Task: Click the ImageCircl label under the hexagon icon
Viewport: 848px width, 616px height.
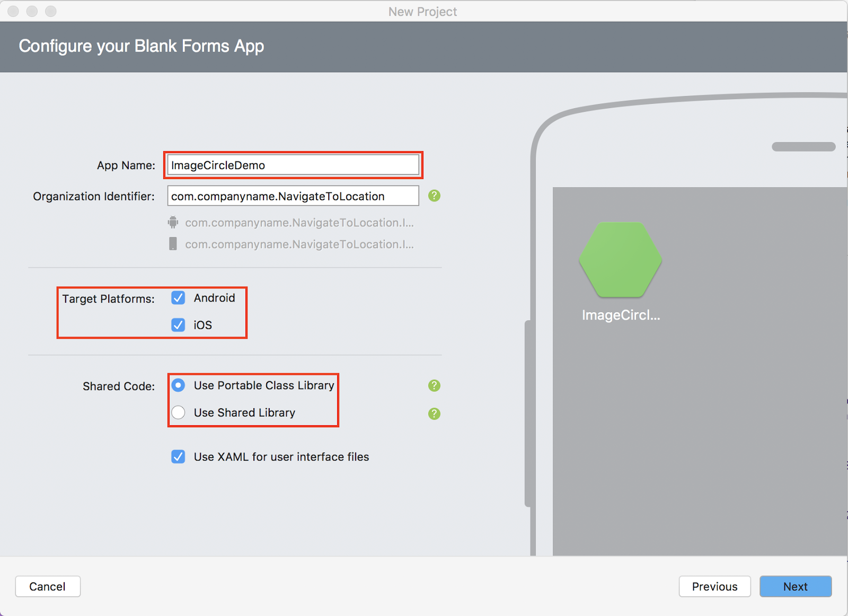Action: (620, 315)
